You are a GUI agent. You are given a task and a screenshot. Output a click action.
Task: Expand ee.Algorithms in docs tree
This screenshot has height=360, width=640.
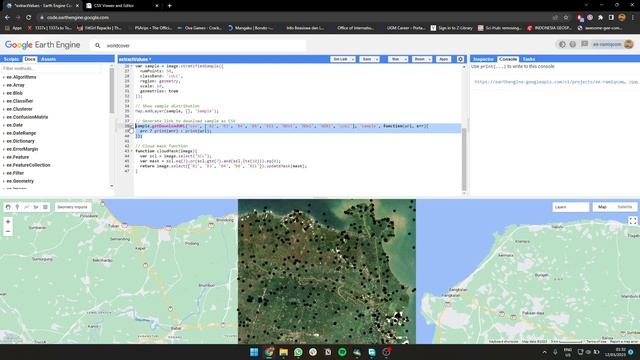click(x=4, y=77)
